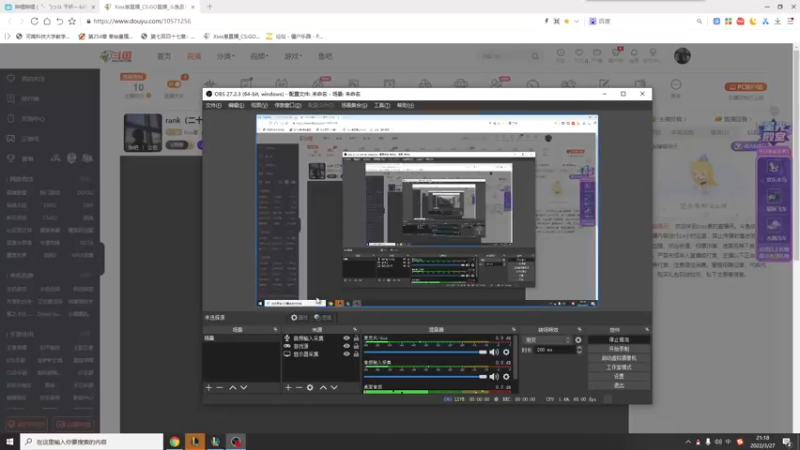The height and width of the screenshot is (450, 800).
Task: Mute the first mixer channel speaker icon
Action: (x=494, y=352)
